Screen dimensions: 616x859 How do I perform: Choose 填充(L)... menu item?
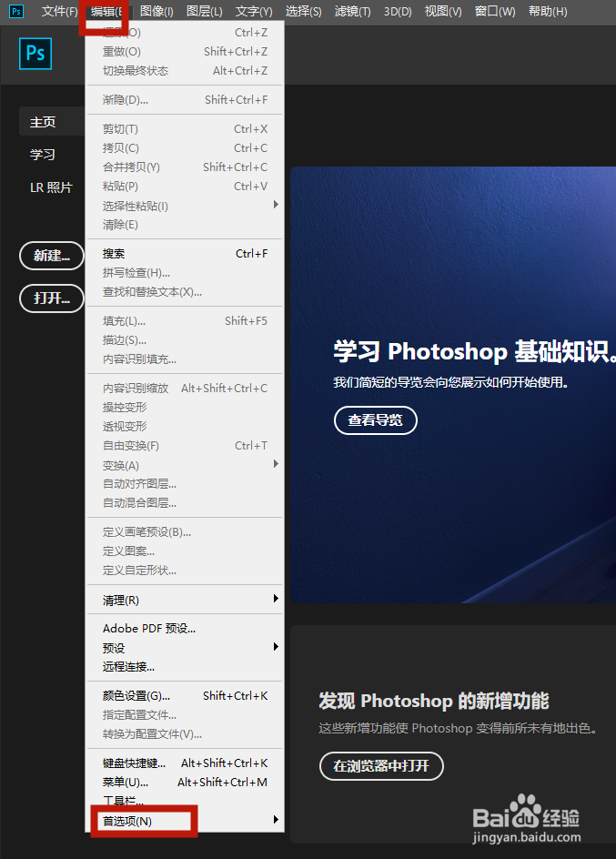click(x=185, y=321)
